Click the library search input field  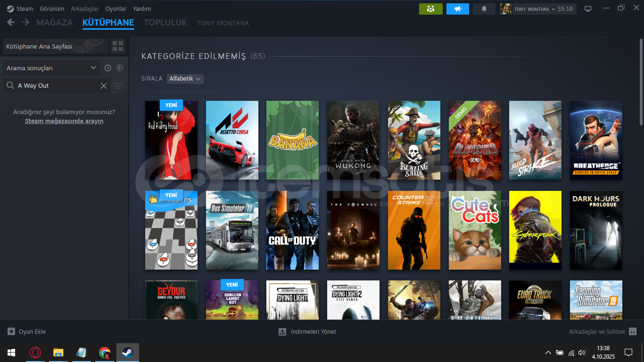coord(58,86)
